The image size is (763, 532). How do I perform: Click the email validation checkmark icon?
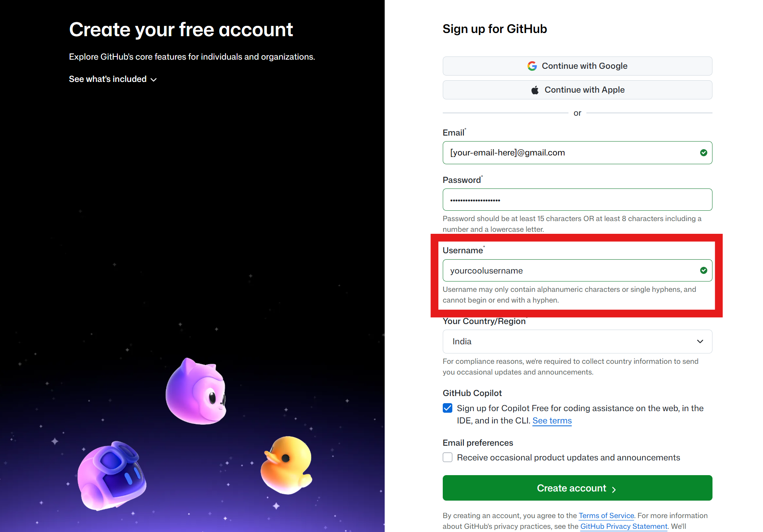tap(703, 153)
